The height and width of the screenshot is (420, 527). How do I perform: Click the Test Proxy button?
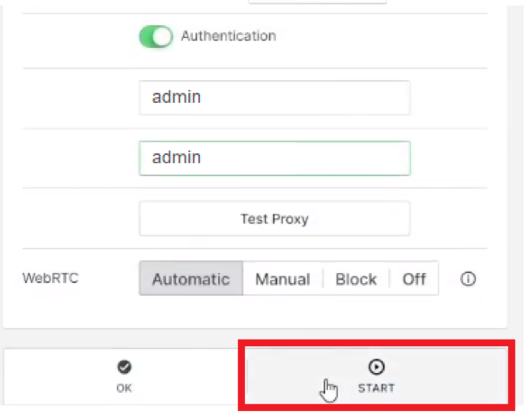(275, 219)
